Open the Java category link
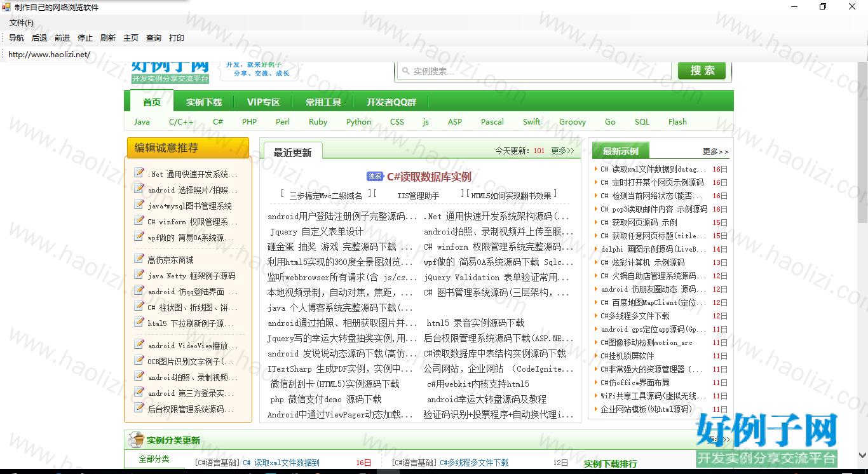 (142, 122)
